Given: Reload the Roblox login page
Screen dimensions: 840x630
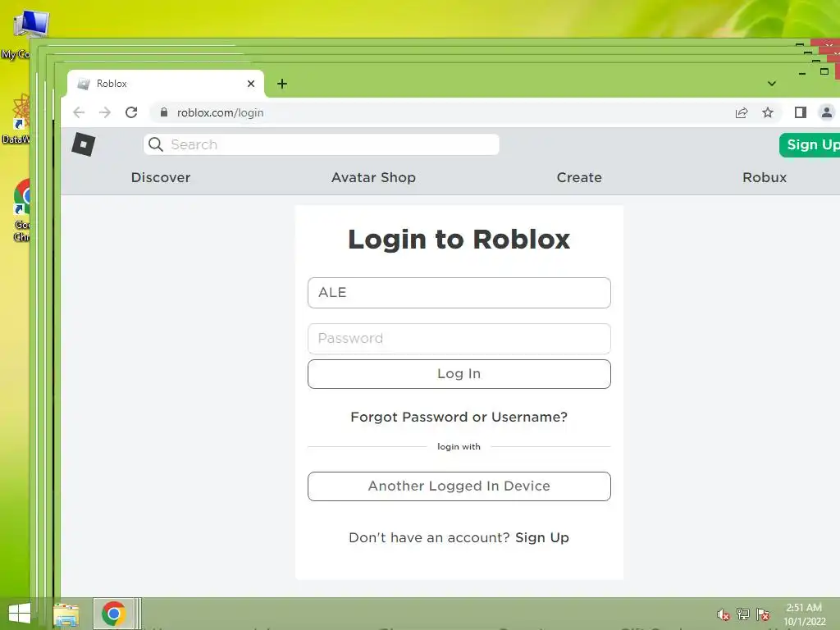Looking at the screenshot, I should pyautogui.click(x=131, y=112).
